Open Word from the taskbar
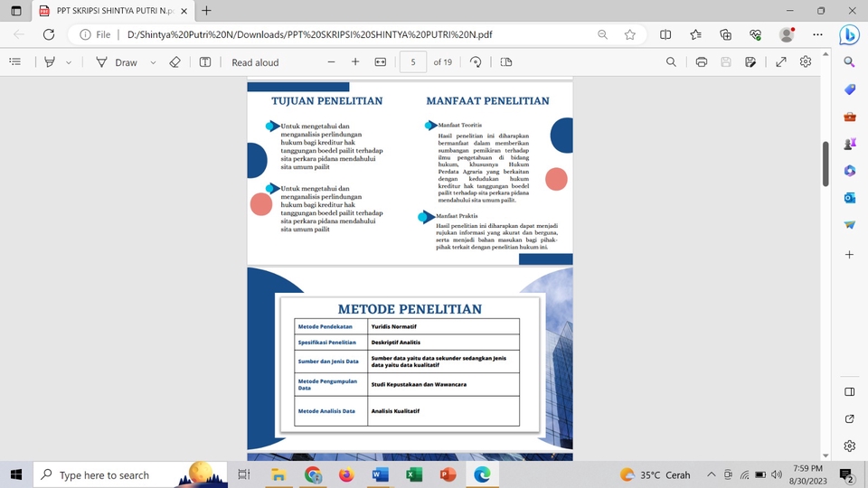The width and height of the screenshot is (868, 488). (x=381, y=474)
